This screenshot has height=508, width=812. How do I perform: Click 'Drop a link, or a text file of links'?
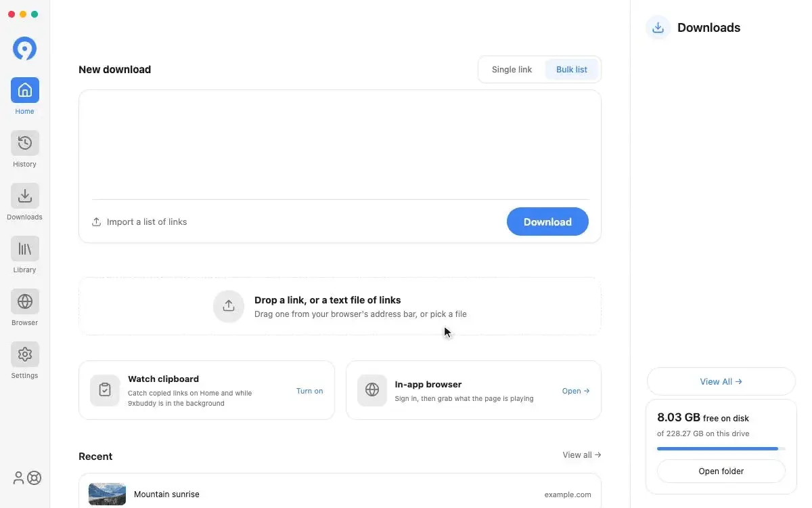coord(328,300)
